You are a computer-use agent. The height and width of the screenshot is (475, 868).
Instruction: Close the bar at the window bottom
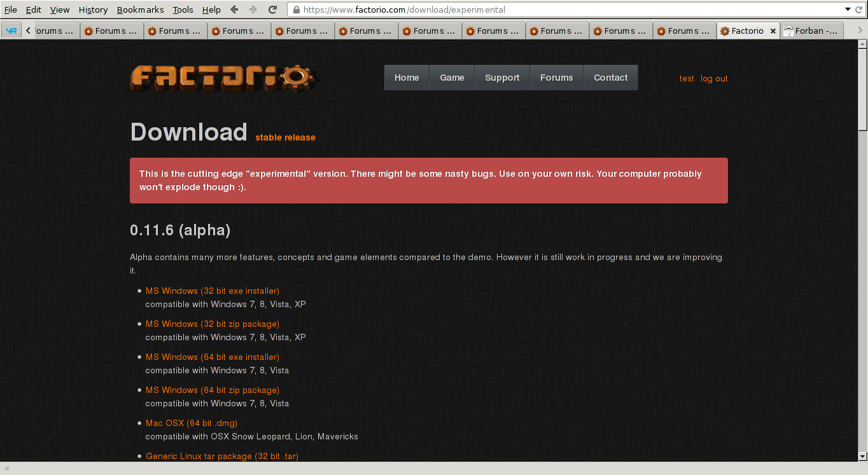pos(7,469)
